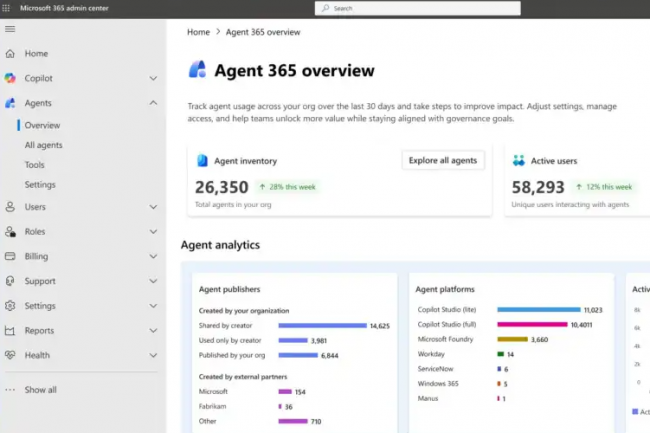Click Show all in the sidebar
Screen dimensions: 650x433
tap(40, 390)
